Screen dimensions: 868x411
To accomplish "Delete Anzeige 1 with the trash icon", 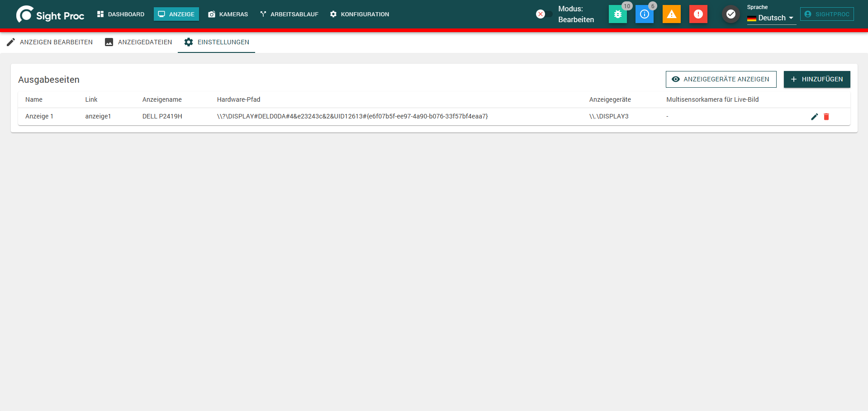I will [x=826, y=117].
